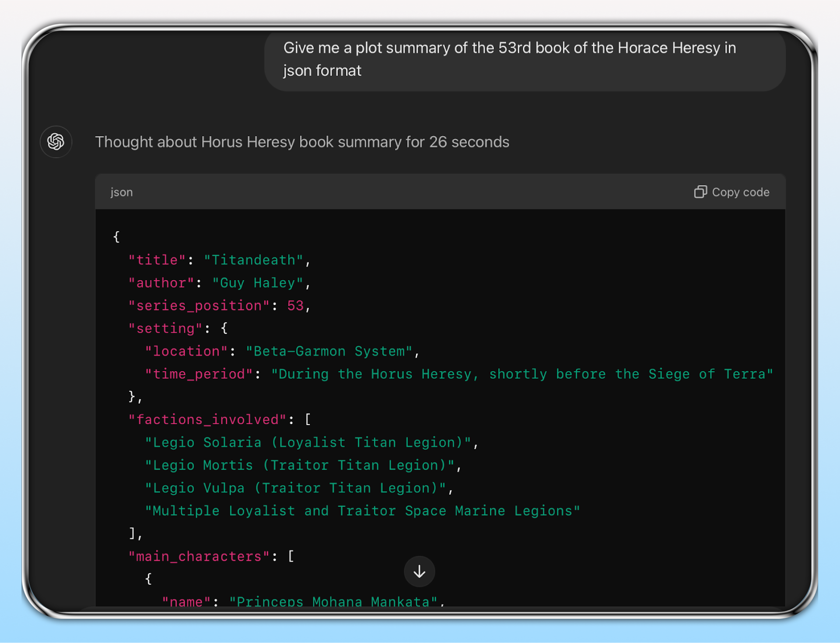Click the "title" key in the JSON
Viewport: 840px width, 643px height.
157,260
